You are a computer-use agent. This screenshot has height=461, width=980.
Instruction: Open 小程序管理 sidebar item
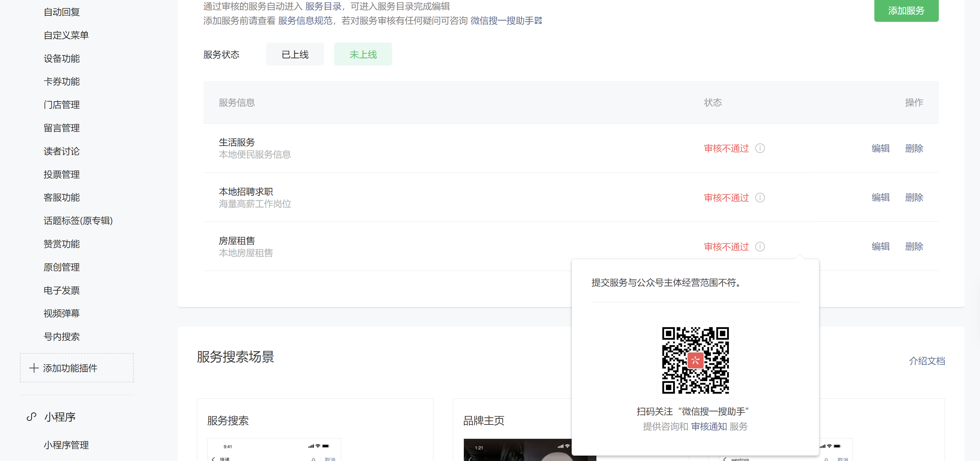tap(66, 445)
